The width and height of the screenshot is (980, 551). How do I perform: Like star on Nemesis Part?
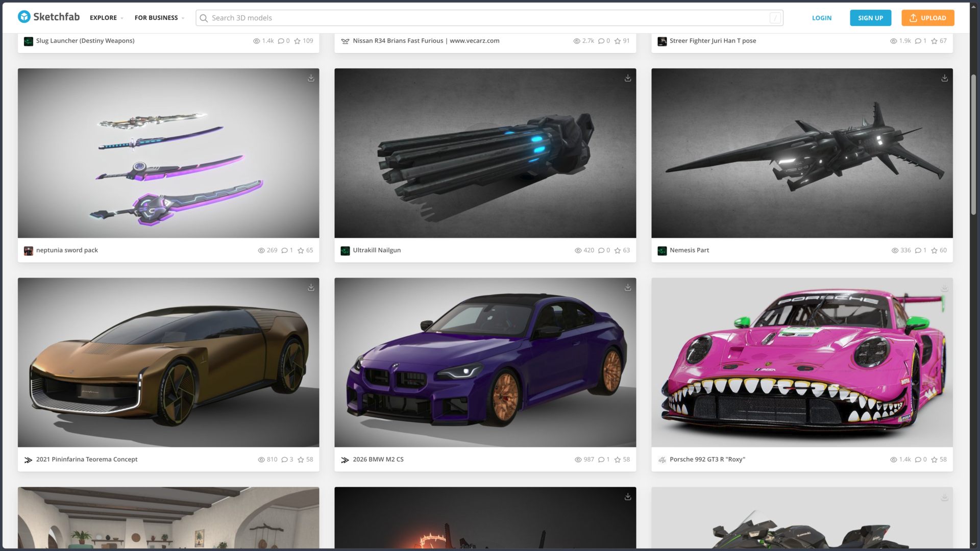[x=934, y=251]
